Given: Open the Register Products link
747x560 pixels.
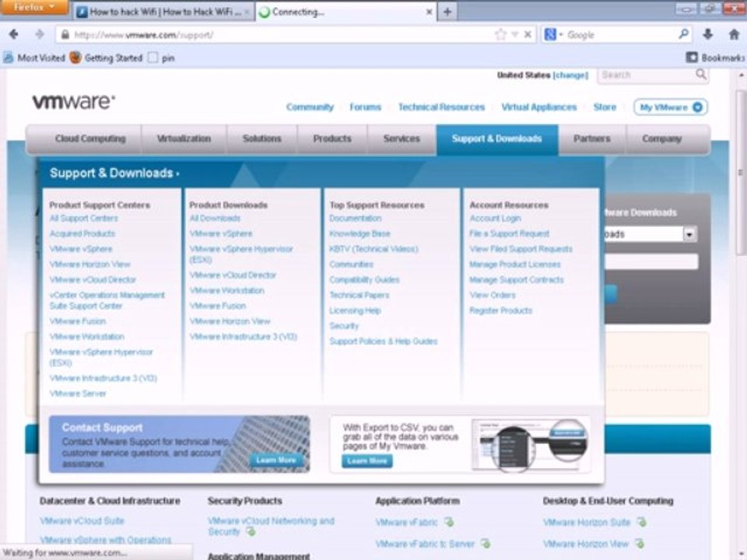Looking at the screenshot, I should point(500,310).
